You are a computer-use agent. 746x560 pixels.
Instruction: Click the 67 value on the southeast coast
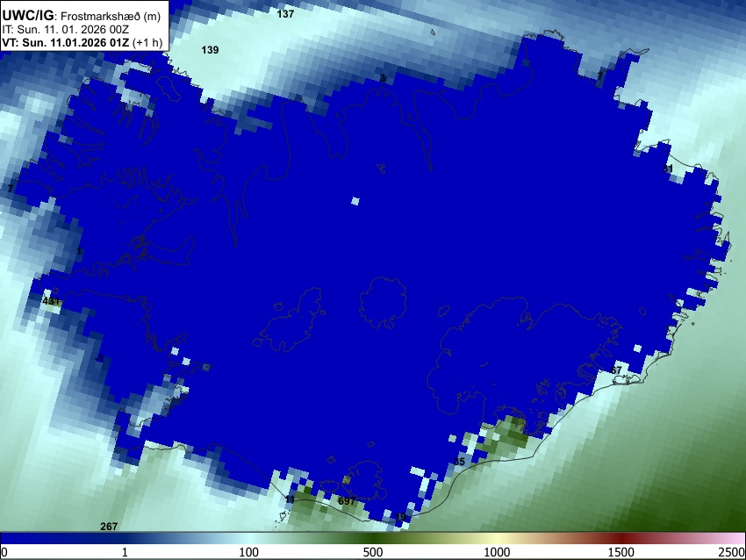click(x=616, y=370)
